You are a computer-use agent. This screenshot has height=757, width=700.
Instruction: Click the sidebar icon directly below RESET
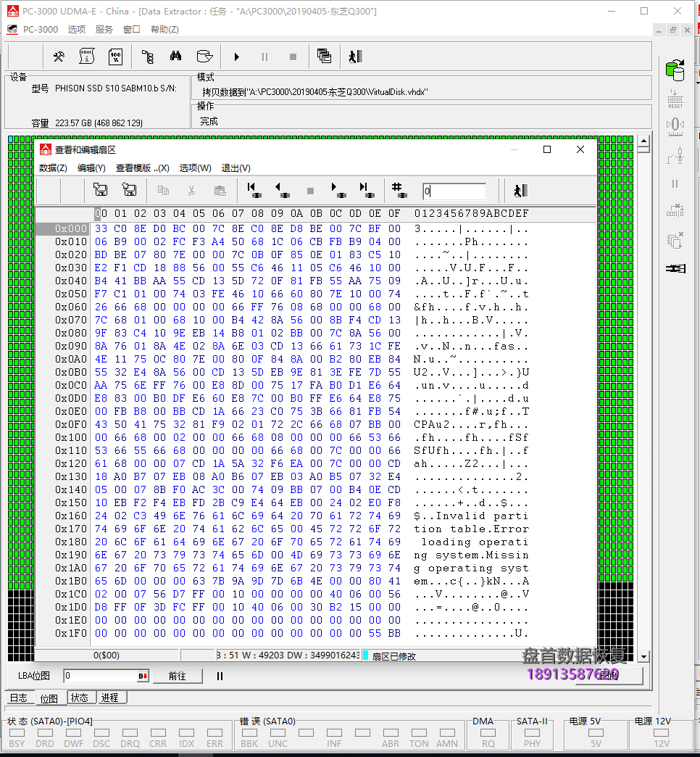tap(675, 126)
